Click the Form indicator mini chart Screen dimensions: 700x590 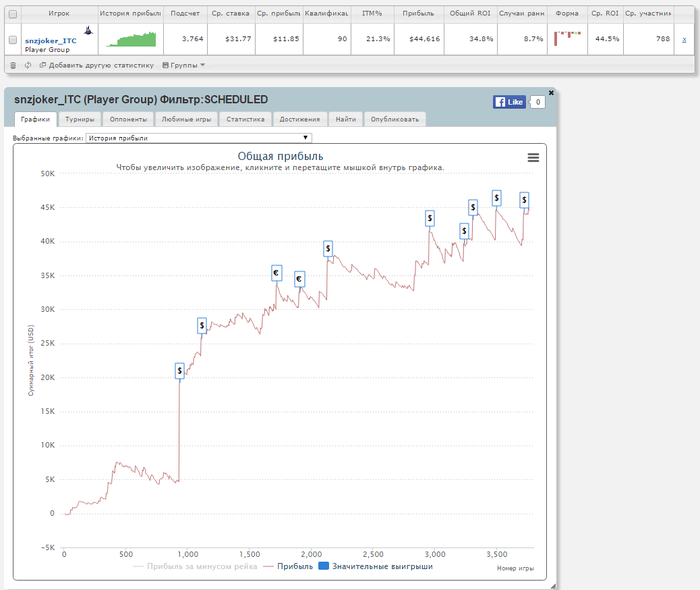[x=567, y=38]
